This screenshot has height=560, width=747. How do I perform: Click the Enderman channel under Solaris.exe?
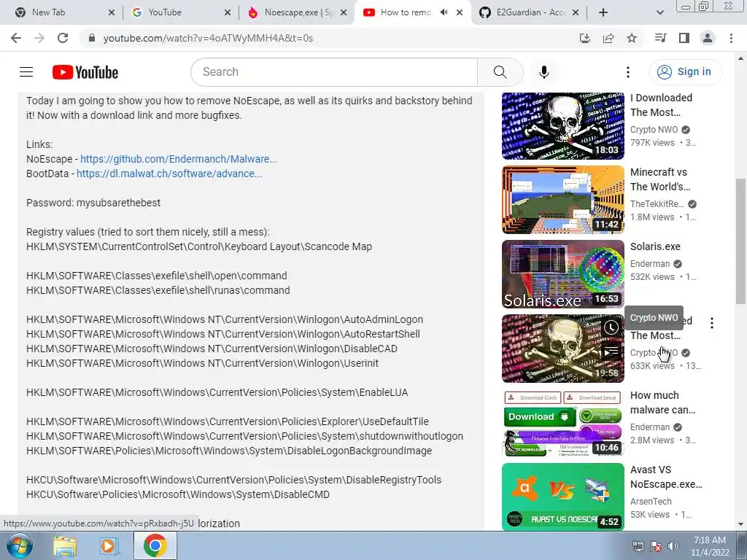pyautogui.click(x=650, y=264)
